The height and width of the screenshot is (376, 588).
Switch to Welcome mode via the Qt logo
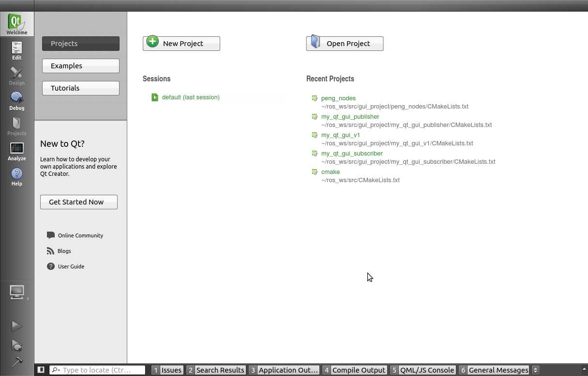[16, 24]
